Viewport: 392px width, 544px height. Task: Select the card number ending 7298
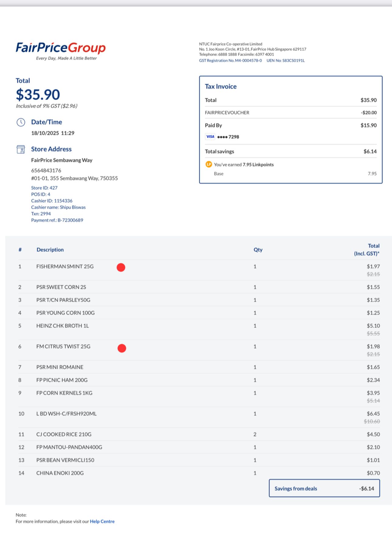pos(228,137)
